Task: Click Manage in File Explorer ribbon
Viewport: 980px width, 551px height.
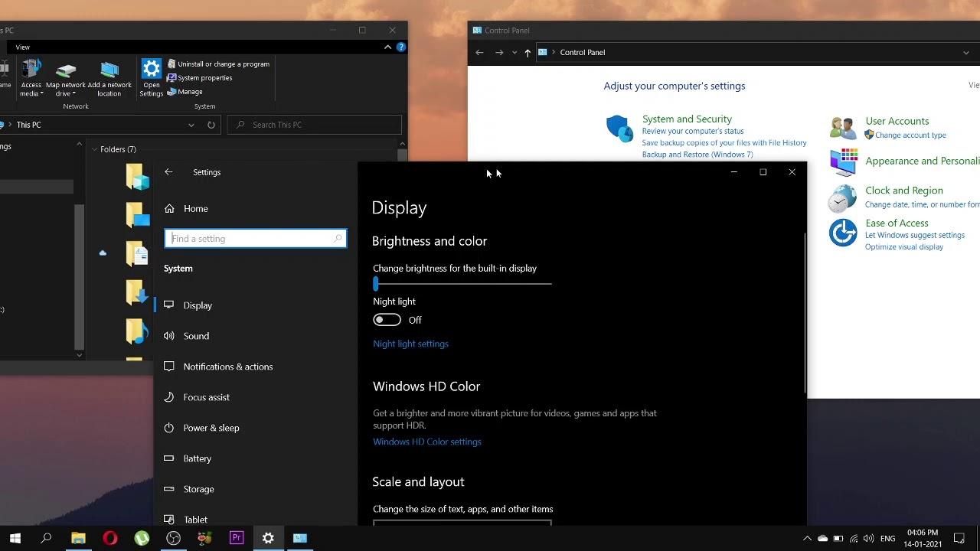Action: (185, 92)
